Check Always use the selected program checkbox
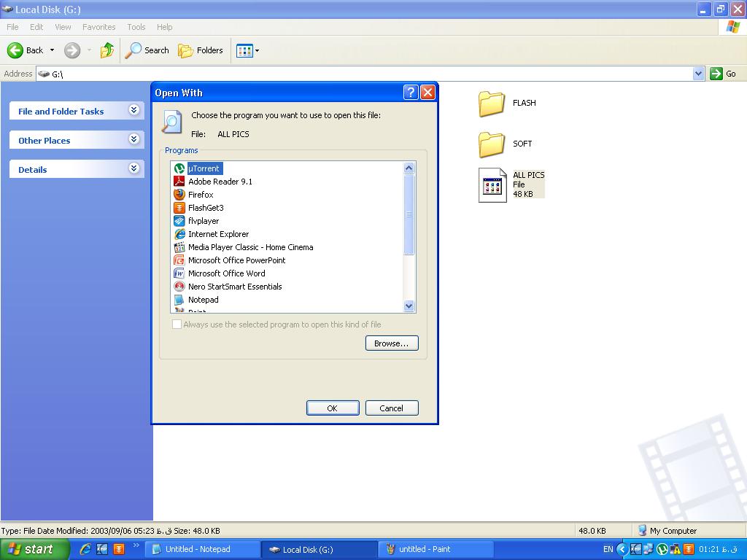Screen dimensions: 747x560 177,324
